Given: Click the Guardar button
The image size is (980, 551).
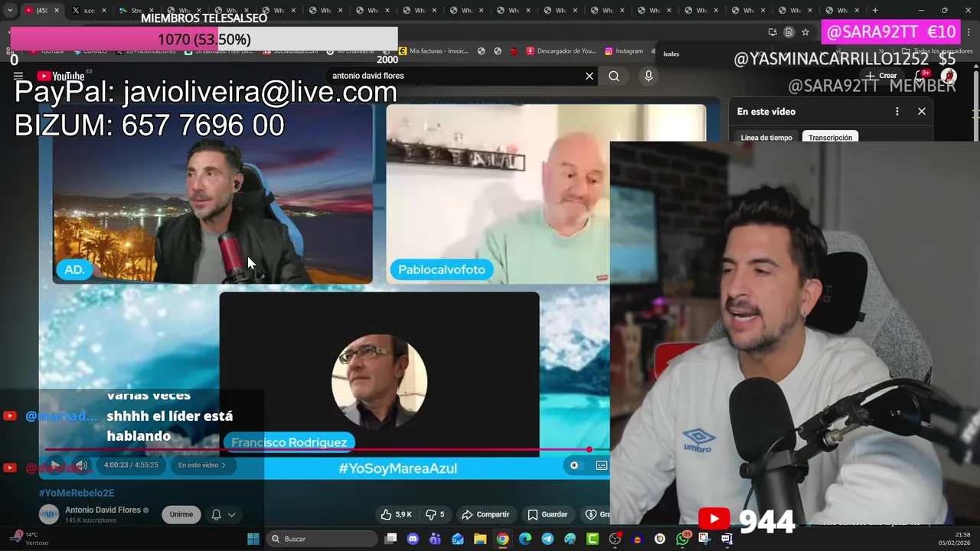Looking at the screenshot, I should 547,514.
